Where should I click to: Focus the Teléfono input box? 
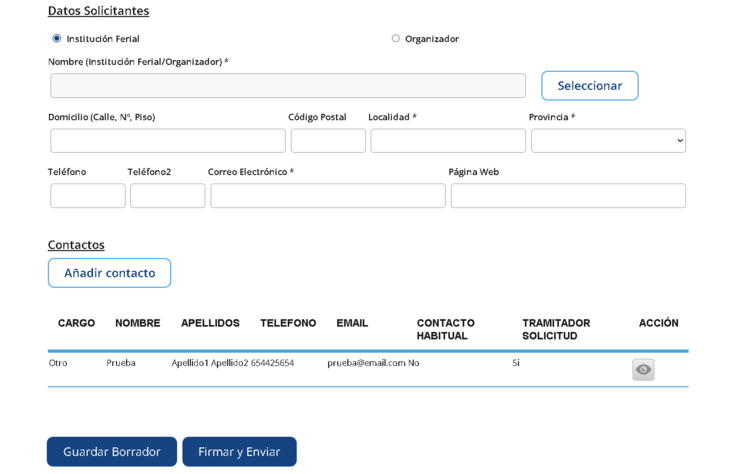coord(88,196)
